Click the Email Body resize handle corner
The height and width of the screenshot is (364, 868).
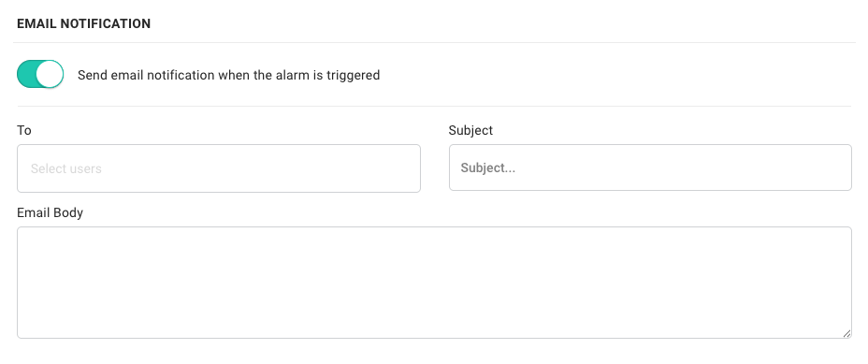point(847,333)
